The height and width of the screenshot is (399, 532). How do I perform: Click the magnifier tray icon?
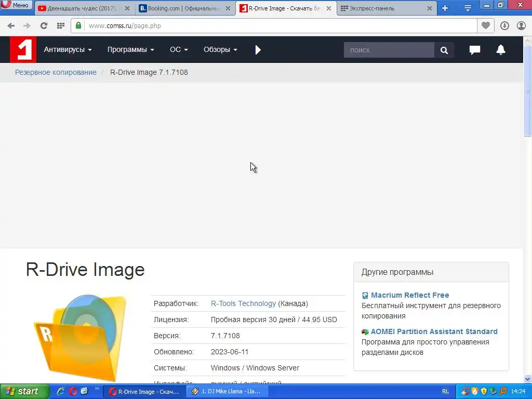point(503,391)
